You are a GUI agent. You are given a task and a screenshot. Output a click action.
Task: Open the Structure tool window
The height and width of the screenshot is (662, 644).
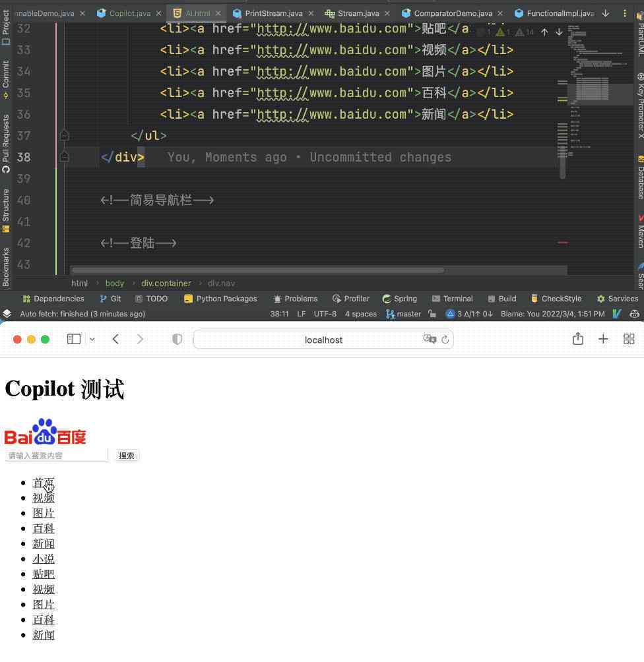(5, 210)
